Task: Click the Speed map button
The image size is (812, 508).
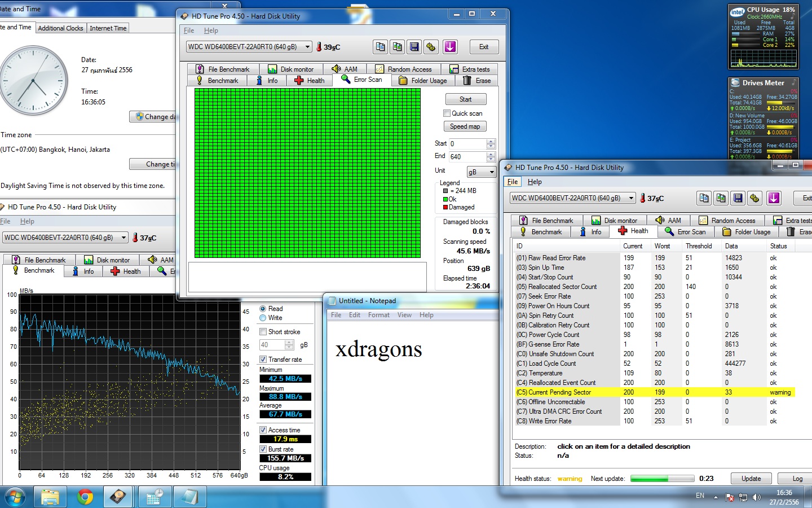Action: click(x=465, y=126)
